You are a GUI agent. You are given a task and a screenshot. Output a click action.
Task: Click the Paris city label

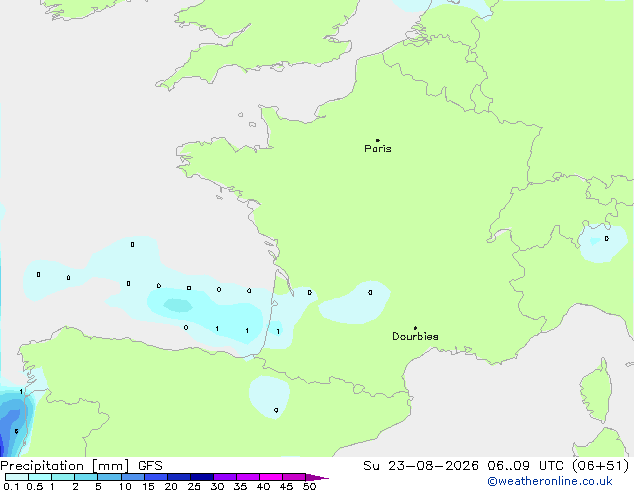(x=378, y=149)
